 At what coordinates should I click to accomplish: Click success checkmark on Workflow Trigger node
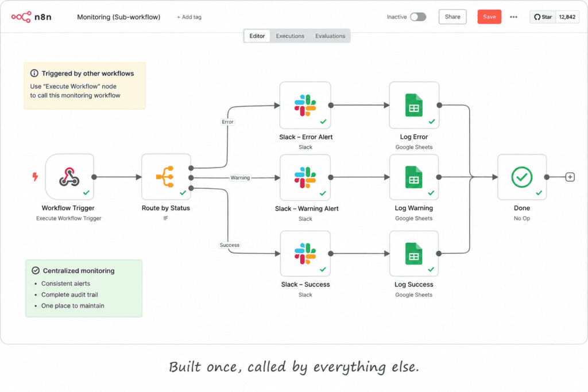coord(86,193)
